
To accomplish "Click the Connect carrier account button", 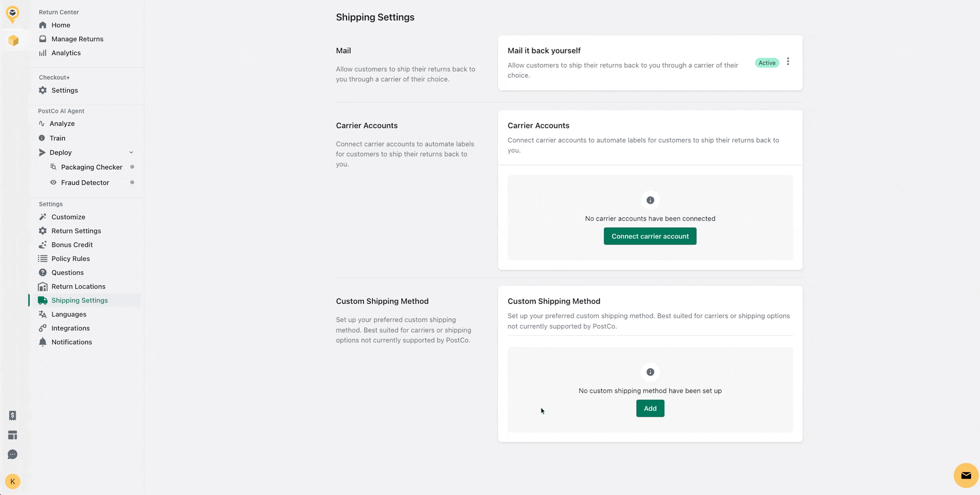I will [x=650, y=236].
